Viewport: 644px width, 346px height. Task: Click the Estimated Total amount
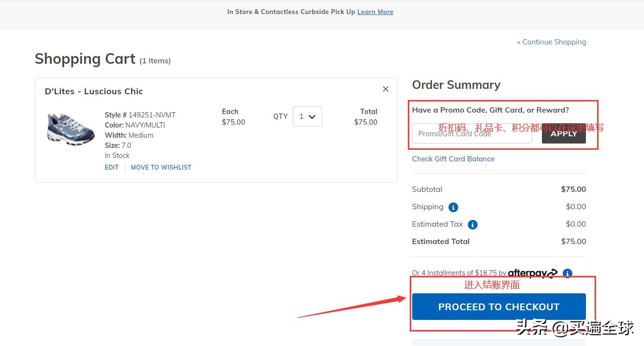[x=573, y=242]
